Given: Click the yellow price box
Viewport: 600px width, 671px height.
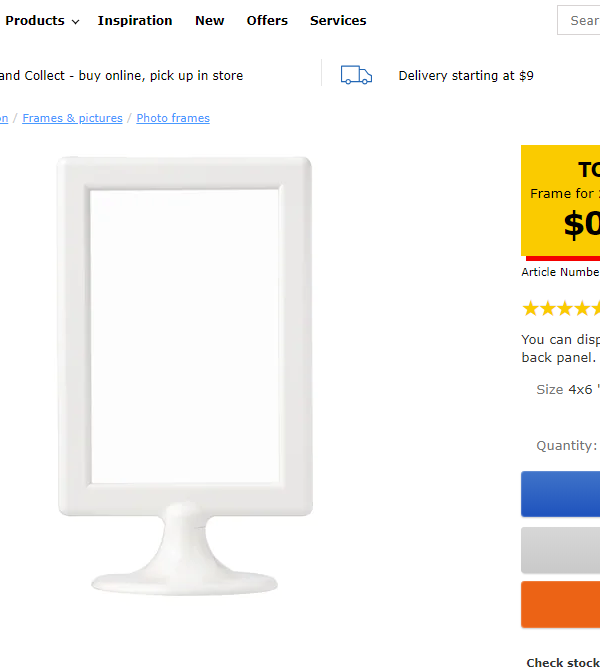Looking at the screenshot, I should tap(561, 200).
